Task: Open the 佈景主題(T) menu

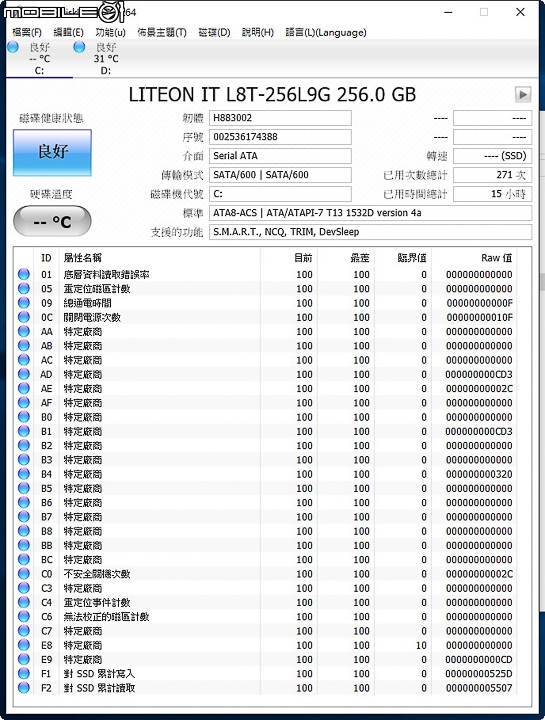Action: [162, 33]
